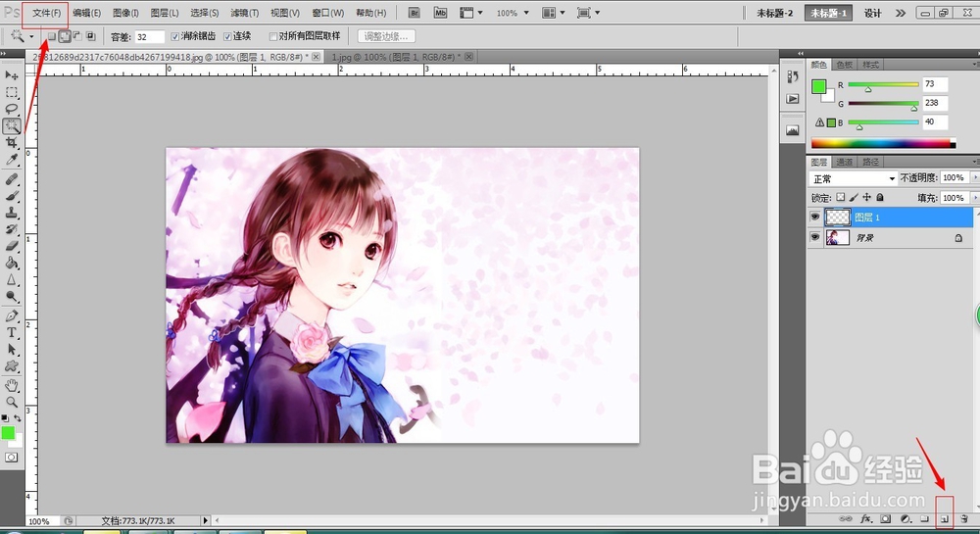This screenshot has height=534, width=980.
Task: Open the History panel icon
Action: coord(793,76)
